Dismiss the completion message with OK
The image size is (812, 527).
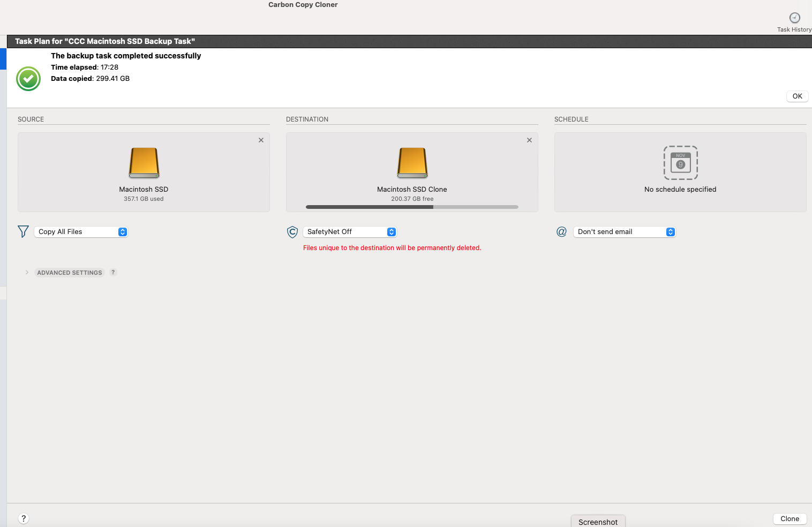(x=798, y=96)
